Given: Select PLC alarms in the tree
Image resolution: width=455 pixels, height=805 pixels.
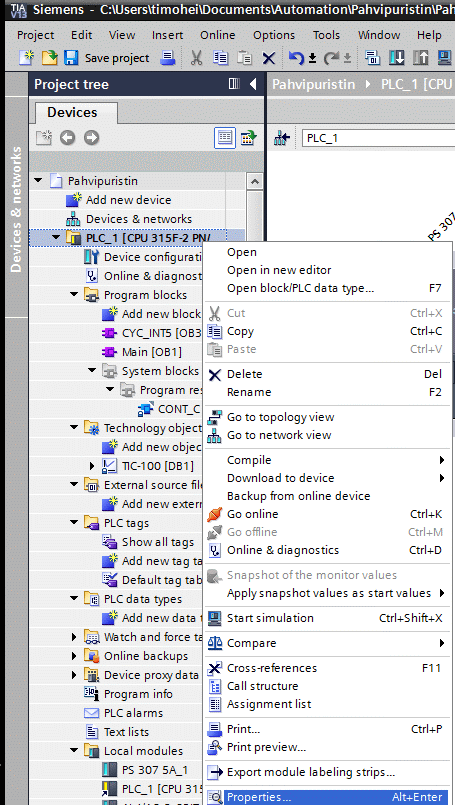Looking at the screenshot, I should (133, 713).
